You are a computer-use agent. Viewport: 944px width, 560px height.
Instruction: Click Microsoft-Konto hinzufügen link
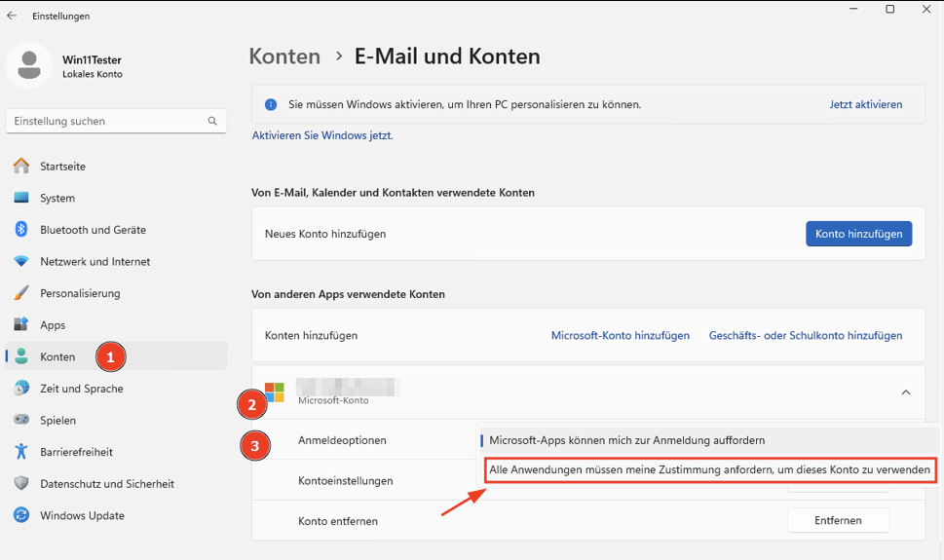621,335
